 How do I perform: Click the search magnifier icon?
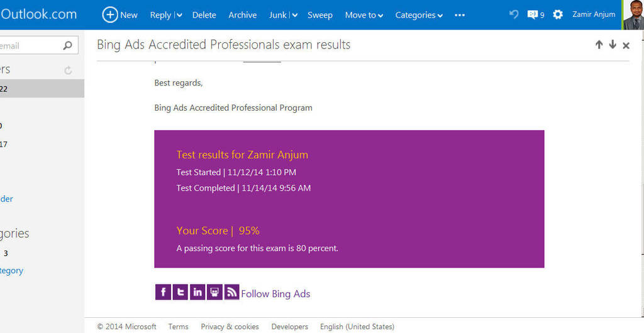click(67, 45)
